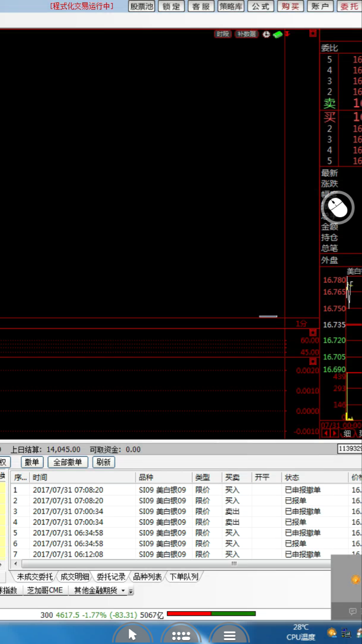Expand the 其他金融期货 dropdown
Image resolution: width=362 pixels, height=644 pixels.
pyautogui.click(x=123, y=591)
